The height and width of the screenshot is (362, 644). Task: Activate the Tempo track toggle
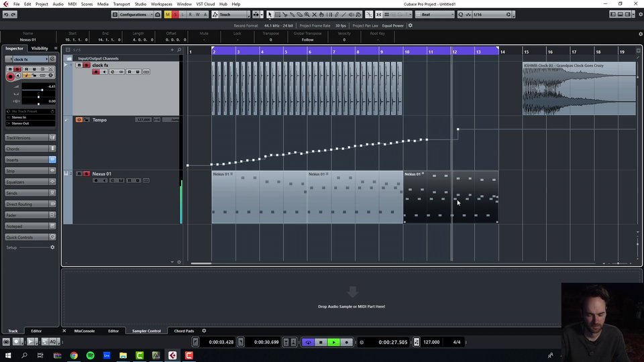78,120
